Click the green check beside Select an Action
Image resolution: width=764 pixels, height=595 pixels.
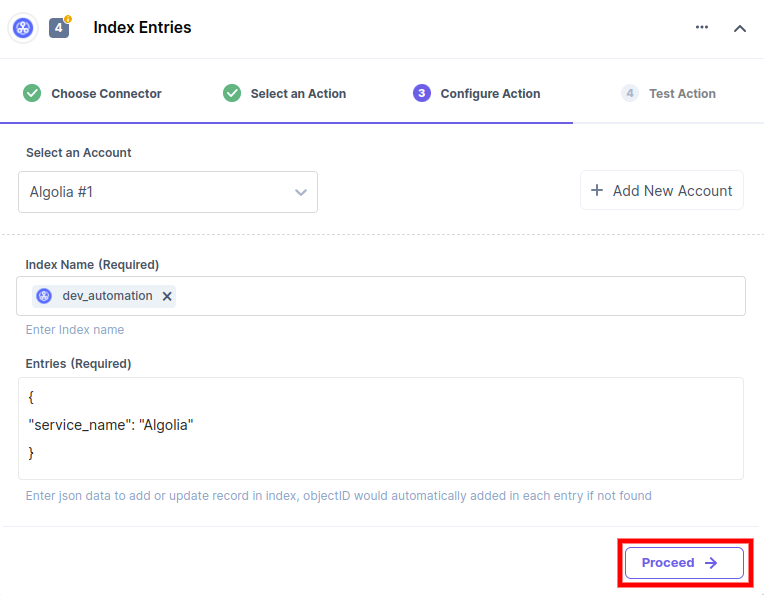pos(232,93)
